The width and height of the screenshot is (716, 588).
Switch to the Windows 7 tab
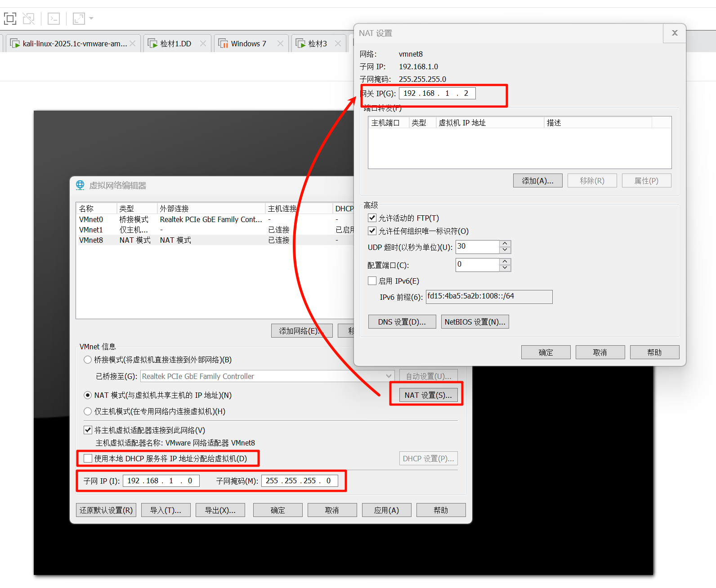point(248,44)
